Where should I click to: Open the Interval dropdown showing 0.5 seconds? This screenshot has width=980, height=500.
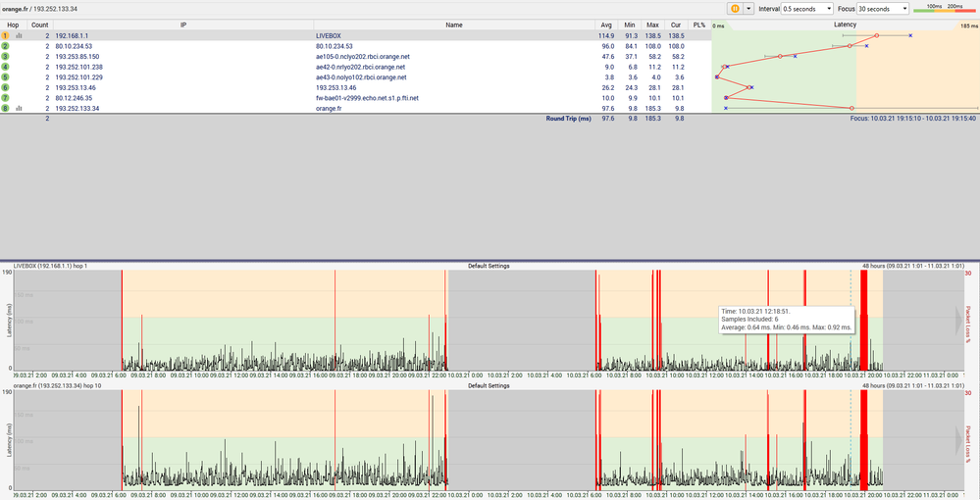coord(807,9)
